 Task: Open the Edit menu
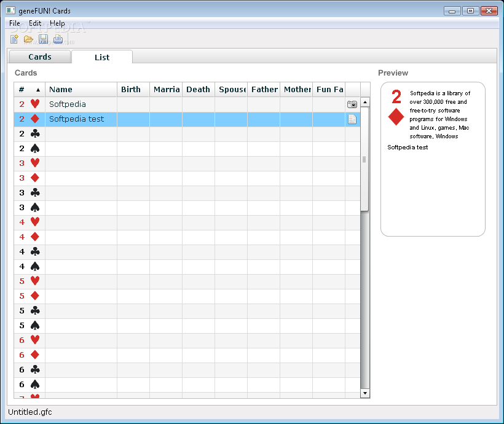click(x=35, y=23)
